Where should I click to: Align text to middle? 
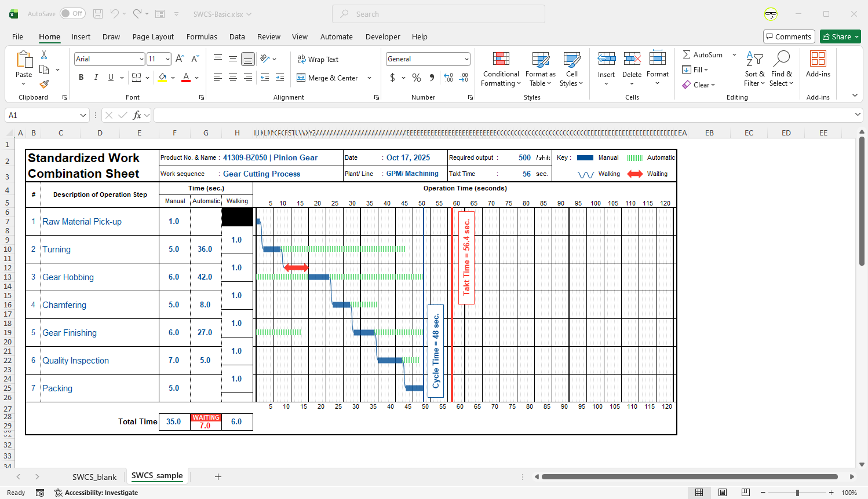tap(233, 59)
